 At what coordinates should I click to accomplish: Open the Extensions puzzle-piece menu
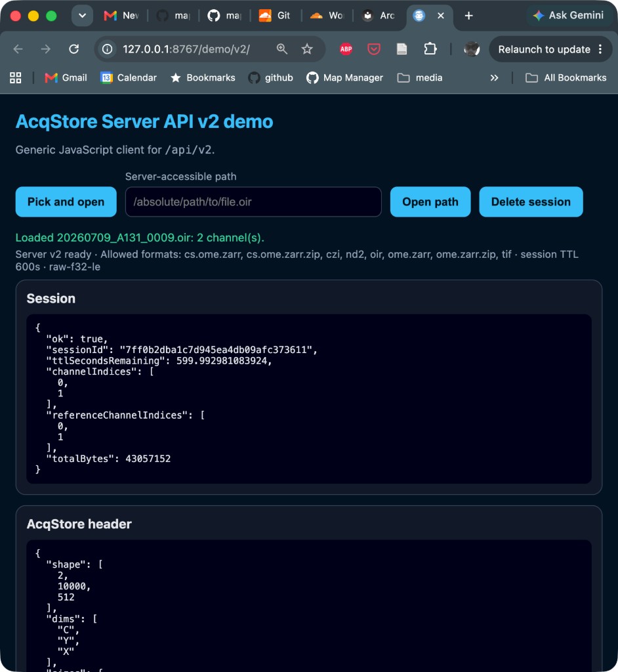(x=430, y=49)
